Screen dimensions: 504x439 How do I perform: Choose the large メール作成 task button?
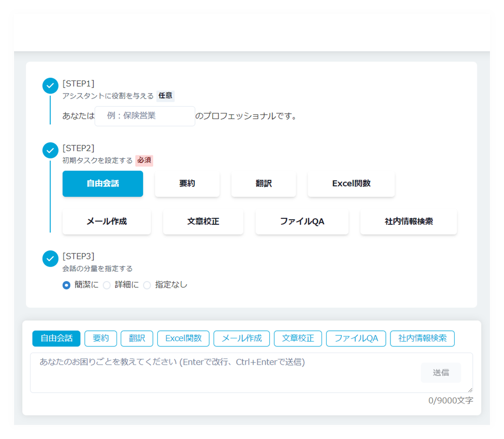[107, 222]
